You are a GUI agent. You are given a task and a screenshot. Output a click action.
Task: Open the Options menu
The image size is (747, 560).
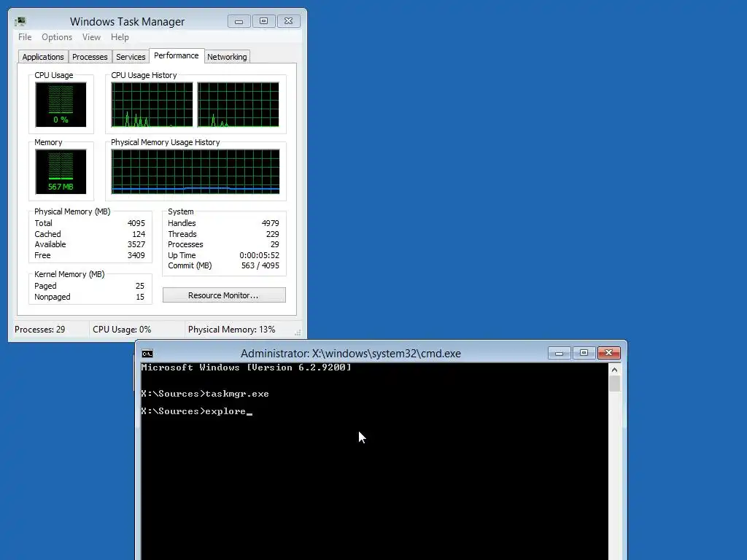coord(57,37)
